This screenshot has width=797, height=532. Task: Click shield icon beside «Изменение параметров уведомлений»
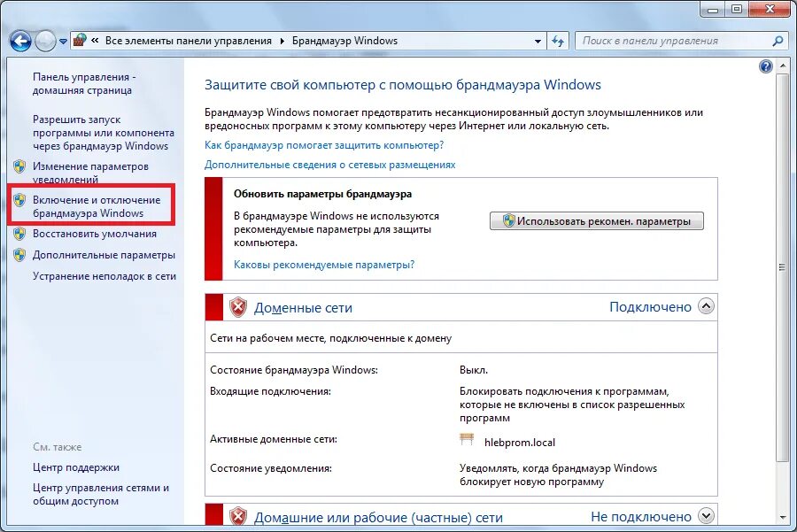click(x=19, y=166)
